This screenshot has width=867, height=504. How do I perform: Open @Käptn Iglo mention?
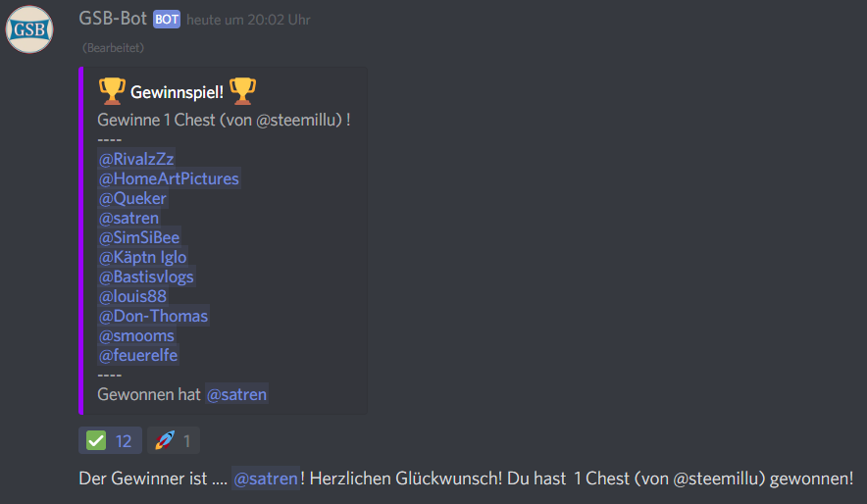click(142, 257)
